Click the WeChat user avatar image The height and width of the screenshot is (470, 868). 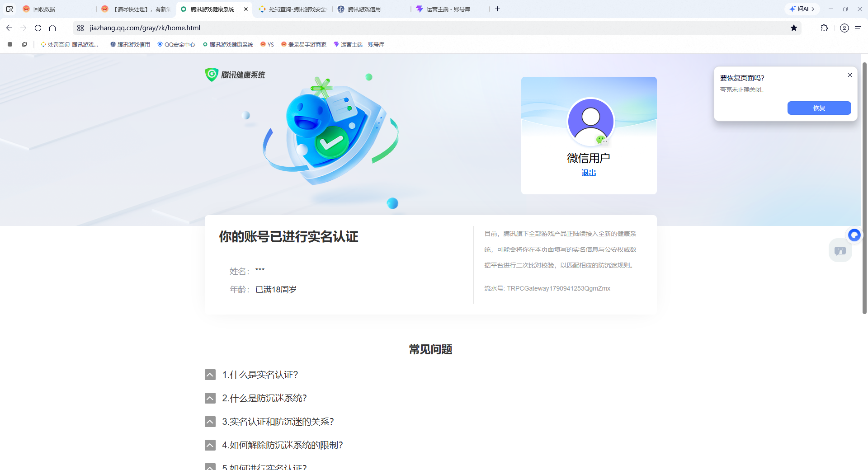tap(590, 122)
